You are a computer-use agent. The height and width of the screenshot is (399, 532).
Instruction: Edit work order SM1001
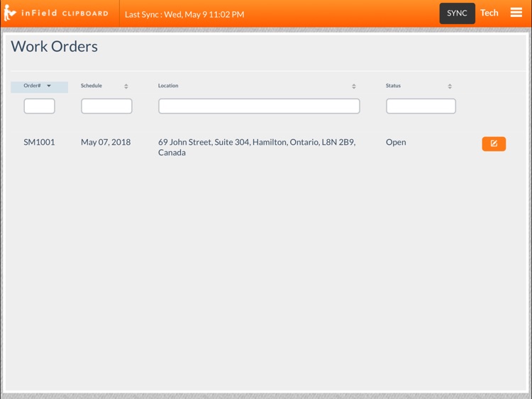(x=494, y=143)
